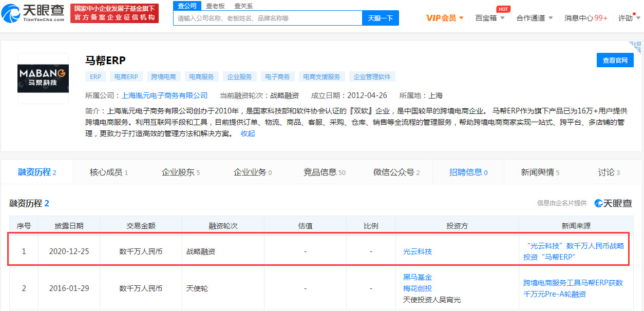
Task: Click the 跨境电商 tag
Action: (164, 76)
